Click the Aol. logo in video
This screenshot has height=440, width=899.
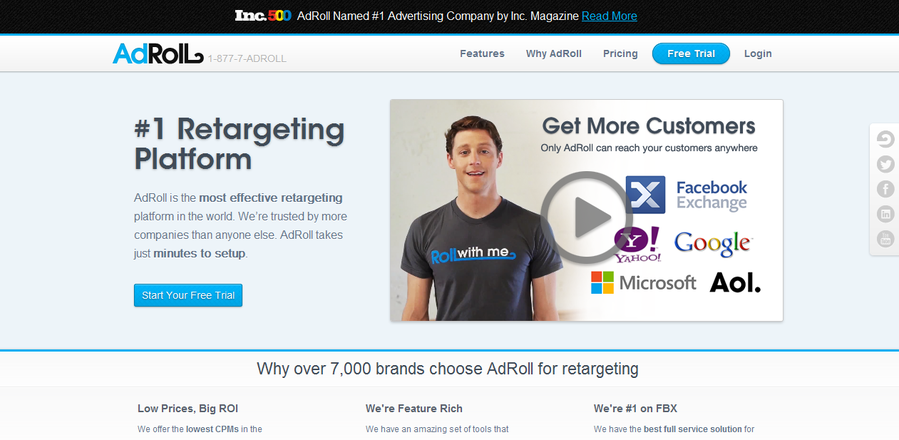(735, 282)
